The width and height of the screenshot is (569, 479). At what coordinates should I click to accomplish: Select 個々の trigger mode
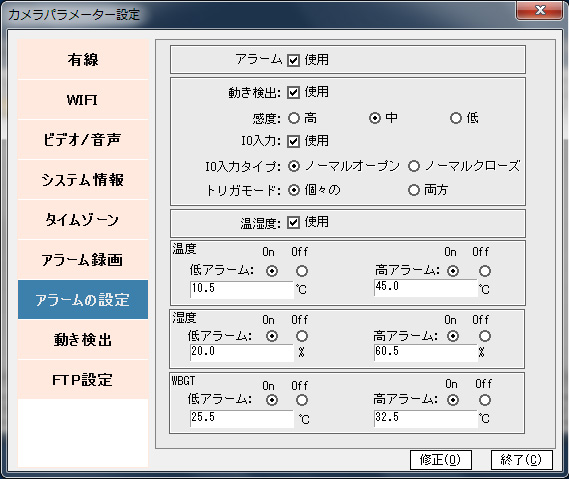(x=294, y=190)
